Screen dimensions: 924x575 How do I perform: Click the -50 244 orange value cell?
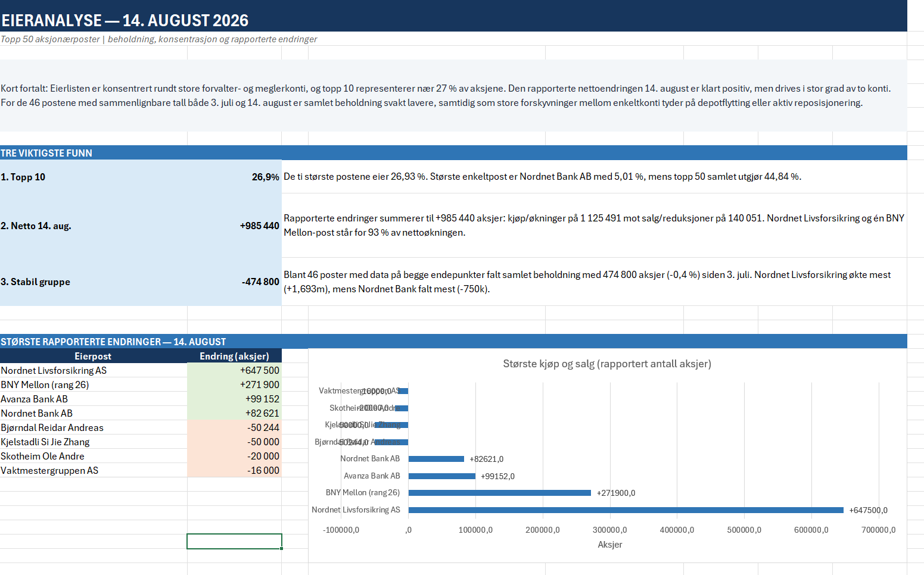click(234, 427)
